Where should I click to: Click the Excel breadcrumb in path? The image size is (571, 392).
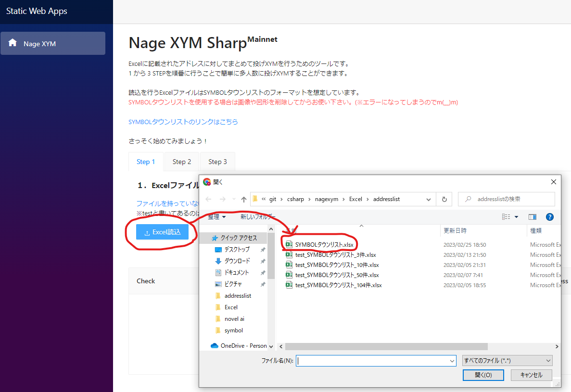pos(355,199)
